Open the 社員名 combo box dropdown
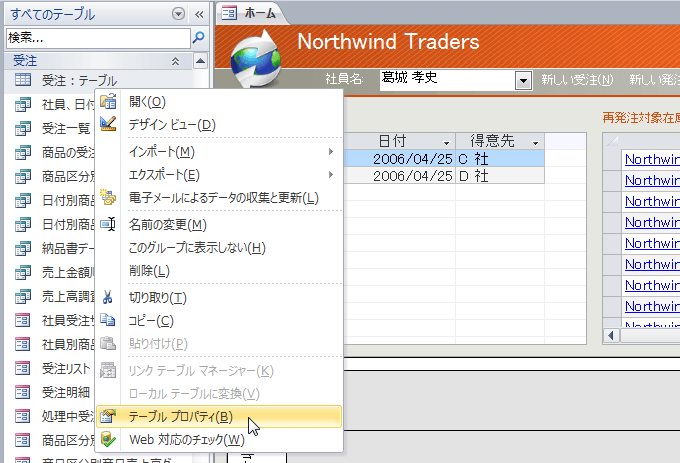The height and width of the screenshot is (463, 680). 523,81
